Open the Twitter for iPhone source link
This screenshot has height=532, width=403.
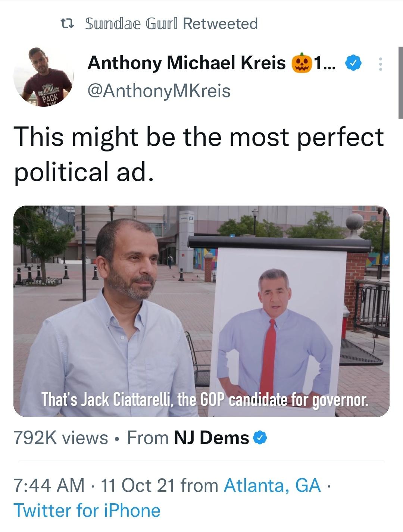pos(86,510)
